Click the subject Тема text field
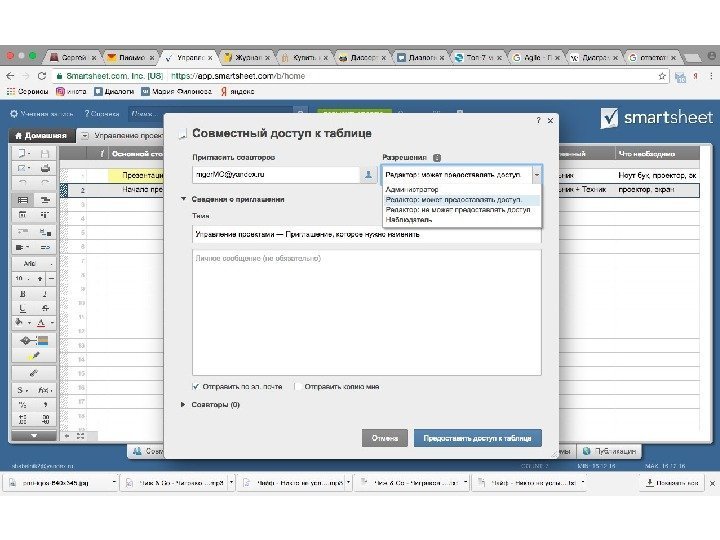Screen dimensions: 720x540 point(366,234)
